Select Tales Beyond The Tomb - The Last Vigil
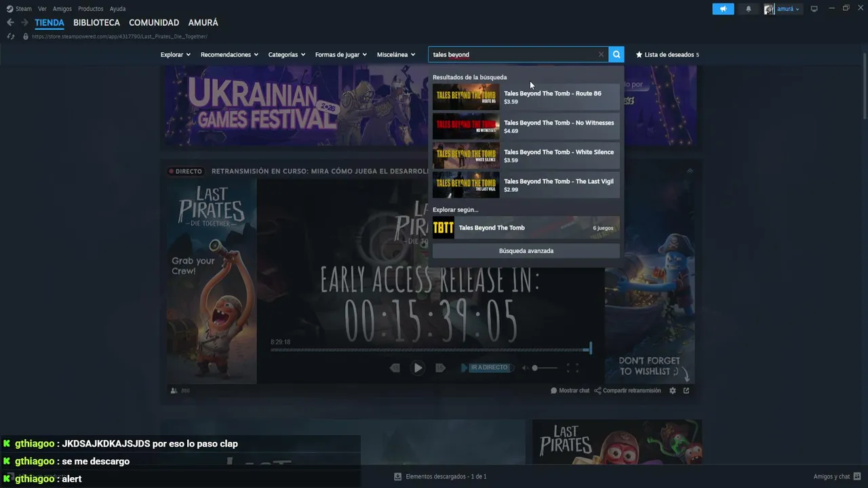This screenshot has height=488, width=868. coord(526,185)
